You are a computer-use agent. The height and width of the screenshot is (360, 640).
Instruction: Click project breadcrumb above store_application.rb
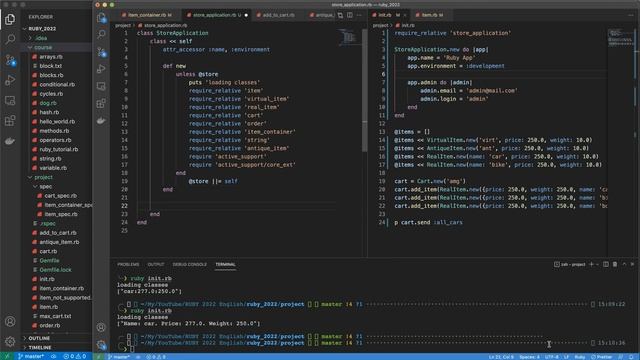pyautogui.click(x=123, y=25)
